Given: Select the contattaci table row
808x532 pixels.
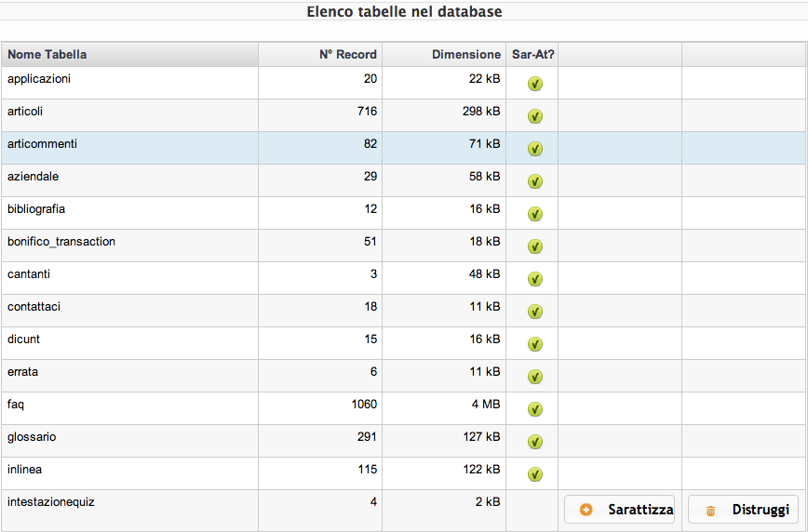Looking at the screenshot, I should coord(403,311).
